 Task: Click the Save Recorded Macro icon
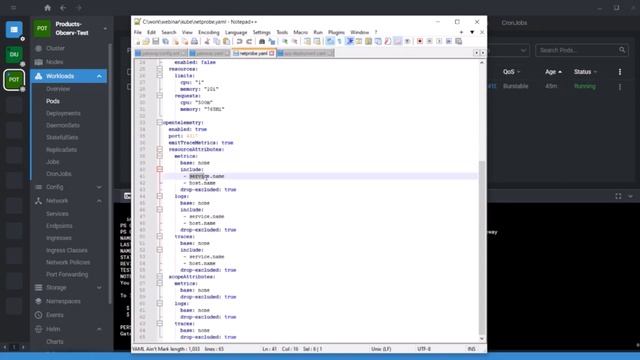tap(458, 41)
